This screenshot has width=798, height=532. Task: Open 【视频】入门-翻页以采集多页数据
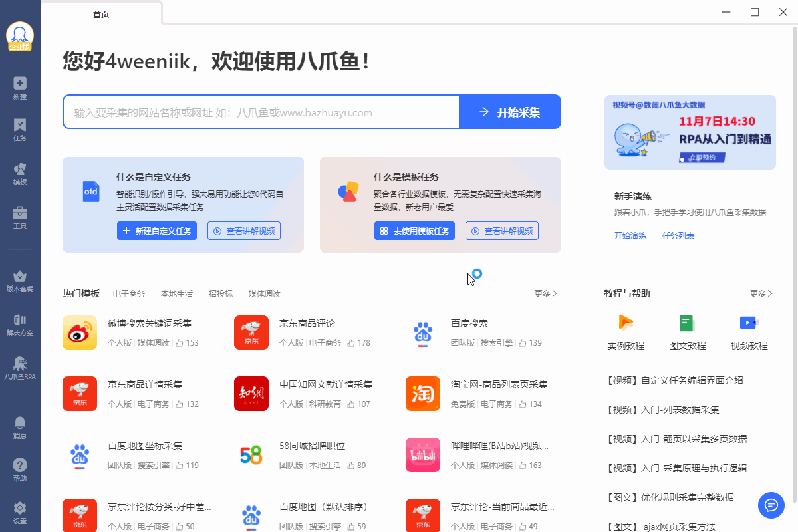(x=676, y=439)
